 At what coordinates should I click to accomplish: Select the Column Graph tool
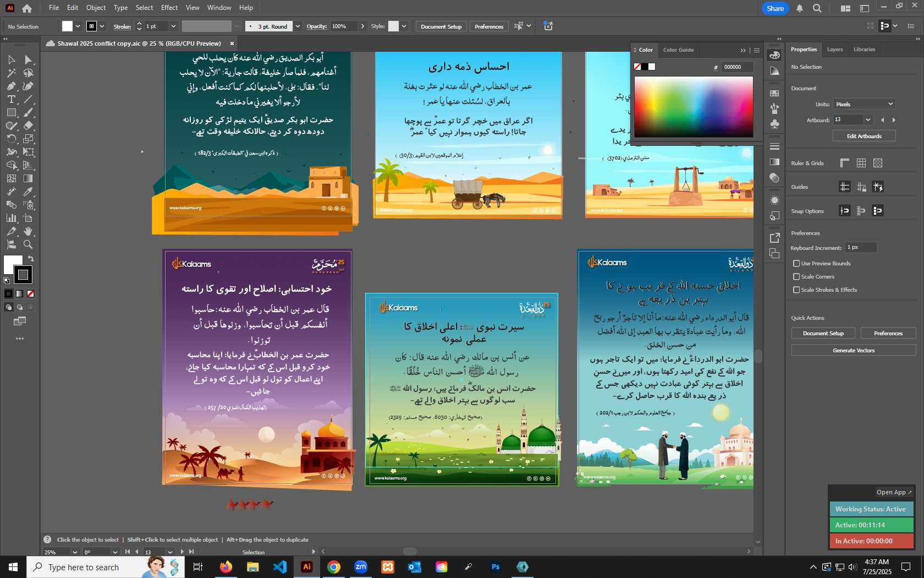click(x=11, y=218)
